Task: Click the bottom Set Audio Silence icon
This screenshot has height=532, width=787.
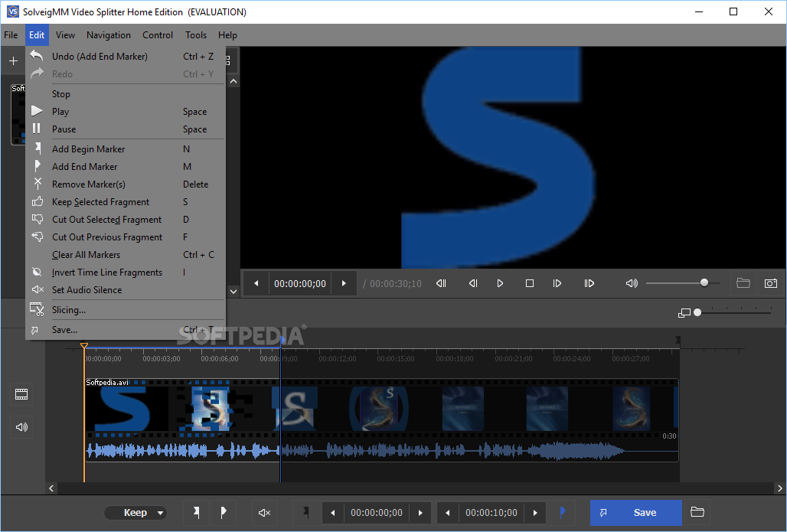Action: coord(264,512)
